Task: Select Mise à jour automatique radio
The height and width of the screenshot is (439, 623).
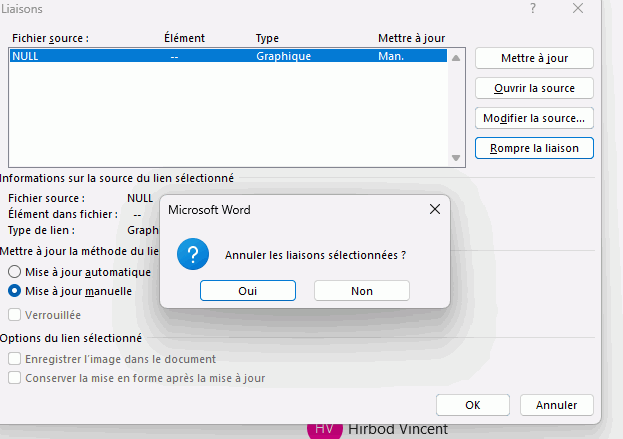Action: 14,272
